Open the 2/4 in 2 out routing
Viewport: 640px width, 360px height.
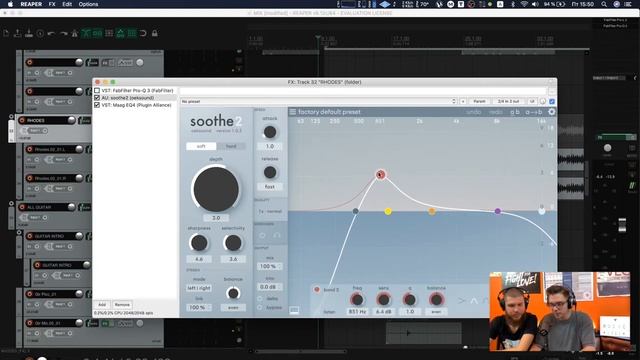tap(509, 101)
